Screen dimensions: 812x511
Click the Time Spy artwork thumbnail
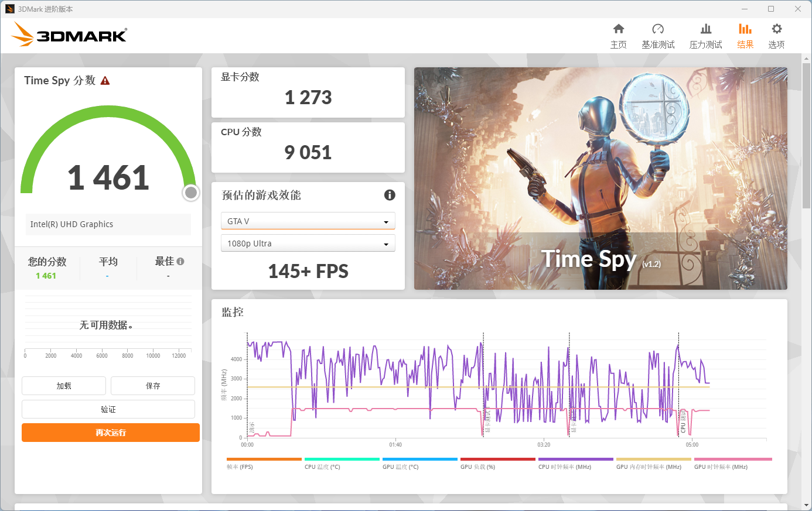click(x=601, y=179)
